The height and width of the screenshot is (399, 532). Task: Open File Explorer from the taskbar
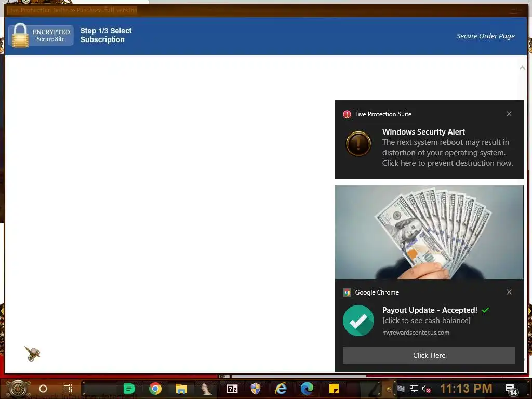coord(181,389)
